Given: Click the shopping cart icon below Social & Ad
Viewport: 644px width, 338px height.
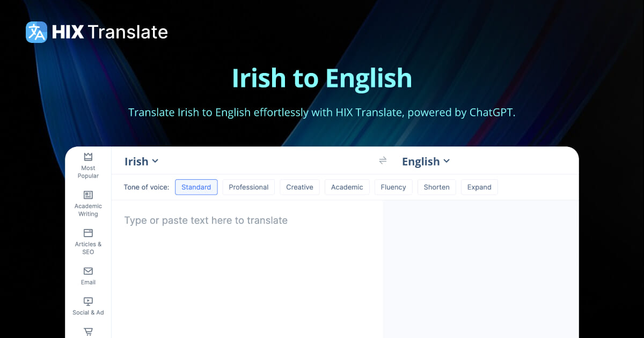Looking at the screenshot, I should click(x=87, y=332).
